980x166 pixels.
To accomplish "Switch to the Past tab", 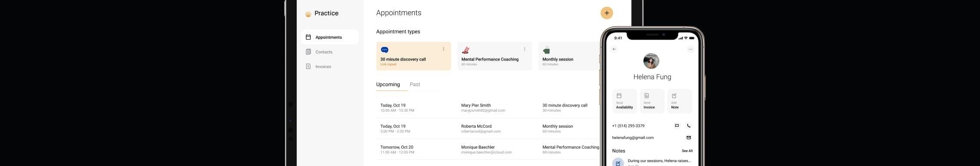I will [x=415, y=85].
